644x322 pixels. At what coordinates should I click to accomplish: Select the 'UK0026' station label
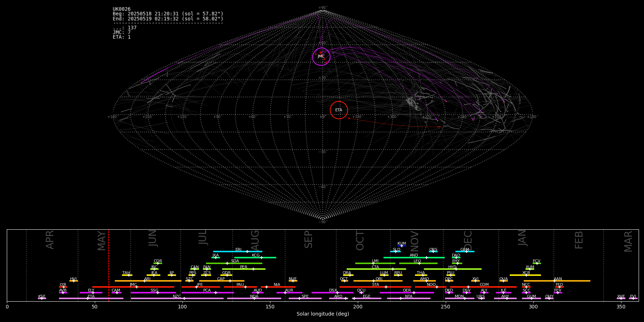(122, 9)
